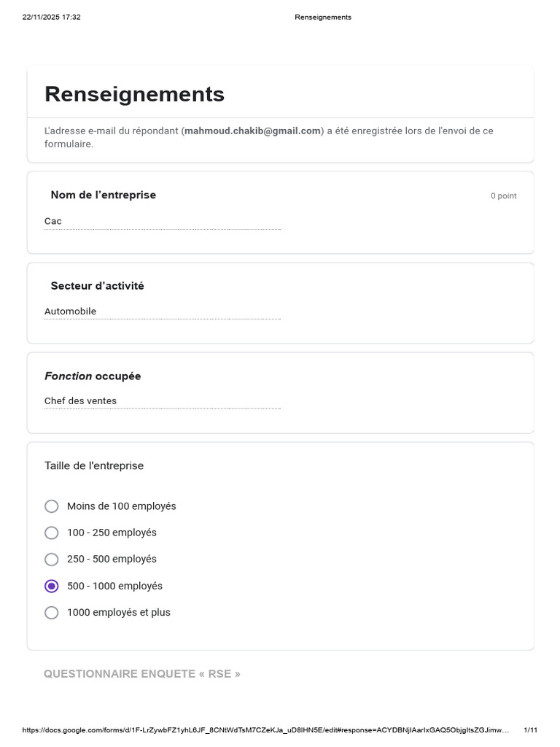Click the "Nom de l'entreprise" answer field
The image size is (560, 747).
(x=163, y=222)
